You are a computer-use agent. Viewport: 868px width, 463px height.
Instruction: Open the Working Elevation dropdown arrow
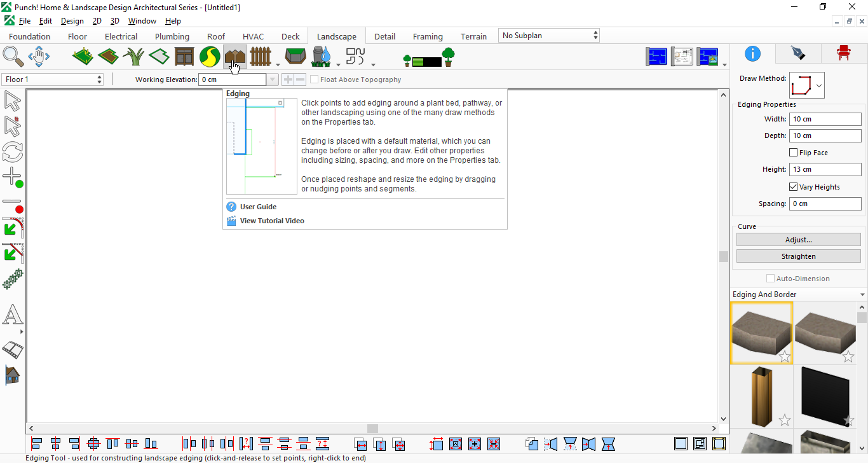point(273,79)
